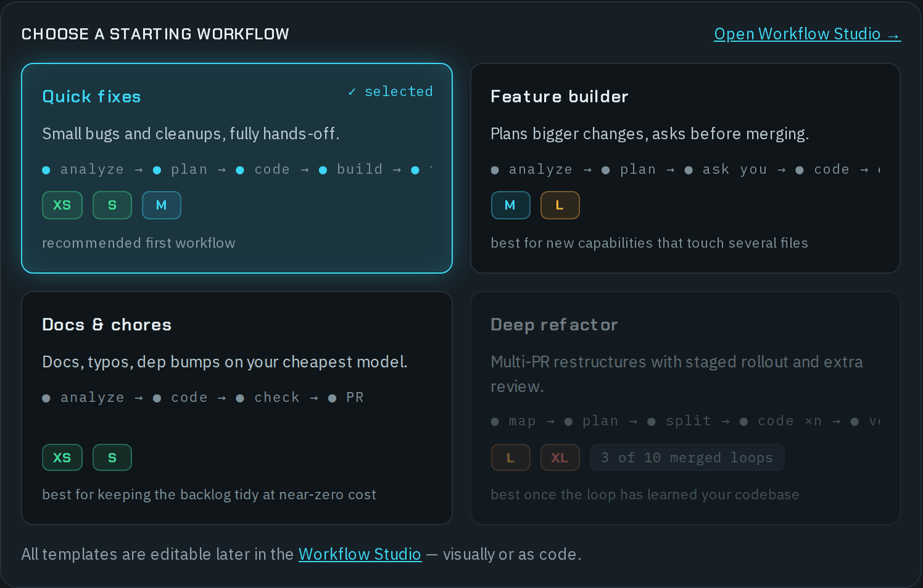
Task: Click the XS size badge in Docs & chores
Action: [62, 457]
